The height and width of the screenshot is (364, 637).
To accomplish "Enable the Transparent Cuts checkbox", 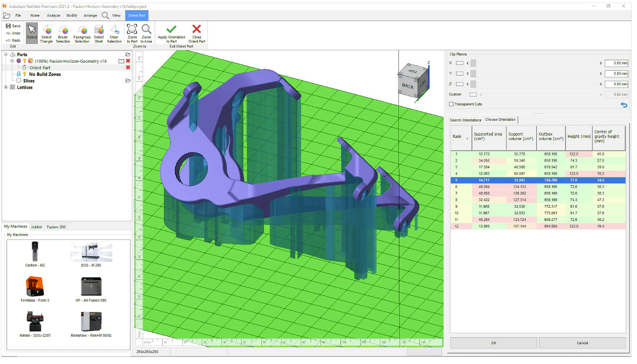I will point(451,104).
